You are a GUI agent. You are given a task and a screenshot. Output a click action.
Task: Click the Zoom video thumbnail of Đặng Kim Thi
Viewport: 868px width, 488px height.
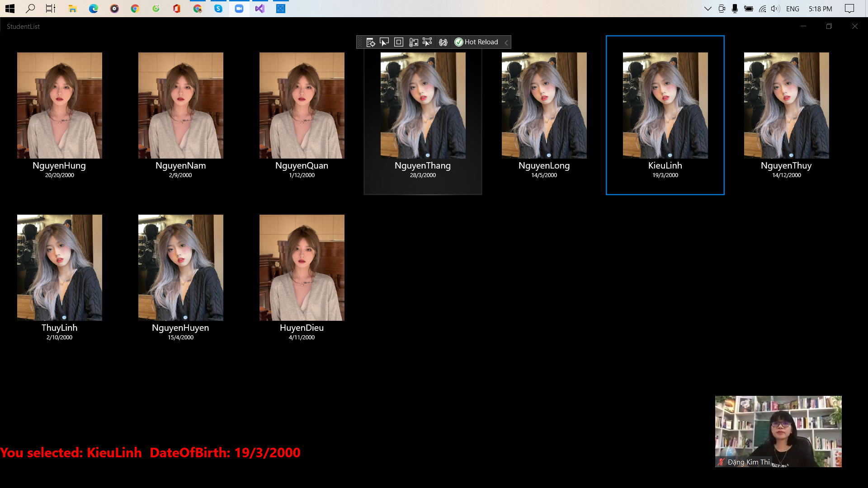pyautogui.click(x=778, y=432)
